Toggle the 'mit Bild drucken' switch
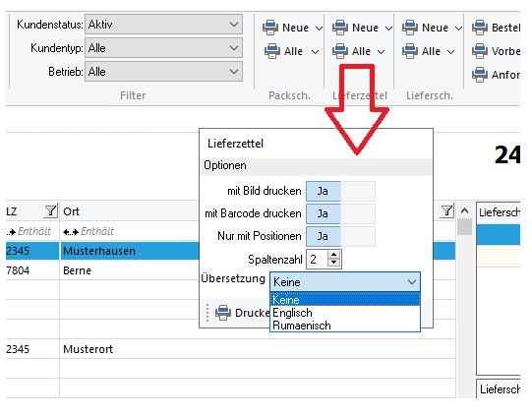Image resolution: width=532 pixels, height=416 pixels. pos(340,191)
